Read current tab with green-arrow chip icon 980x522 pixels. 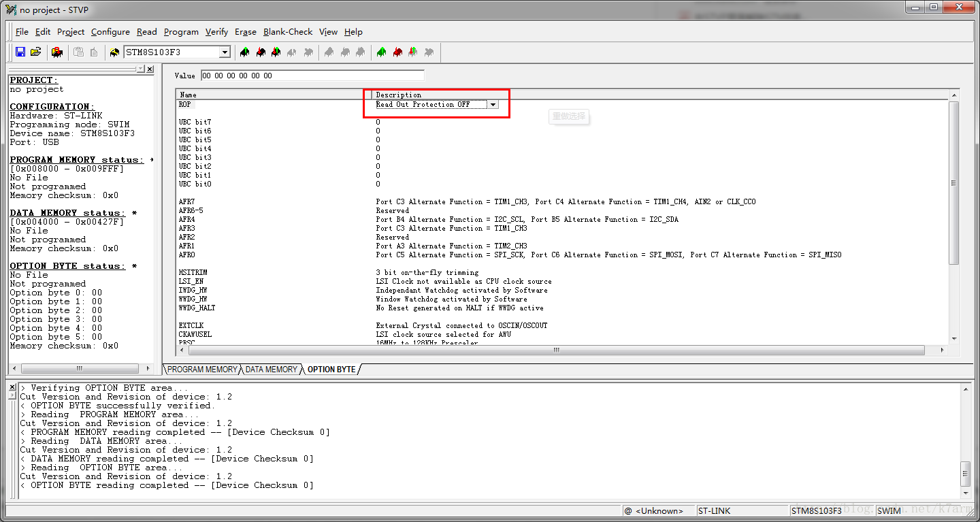pos(245,52)
